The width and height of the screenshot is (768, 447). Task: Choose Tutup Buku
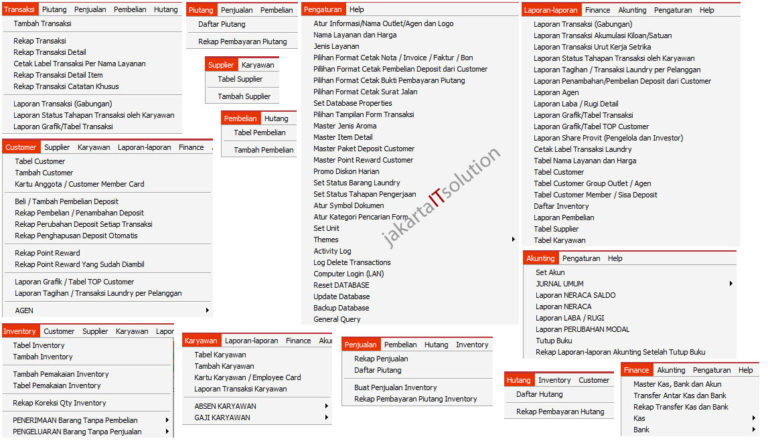coord(553,341)
